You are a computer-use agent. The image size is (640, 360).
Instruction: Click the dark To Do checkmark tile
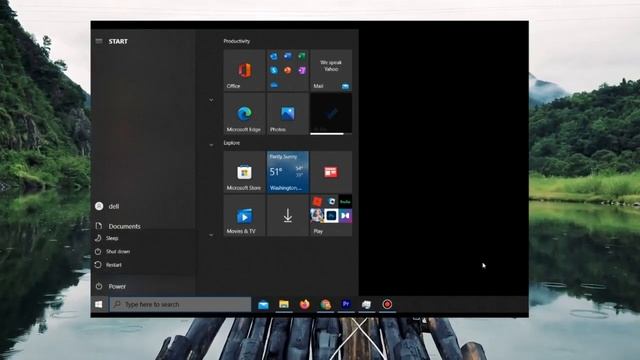tap(331, 114)
